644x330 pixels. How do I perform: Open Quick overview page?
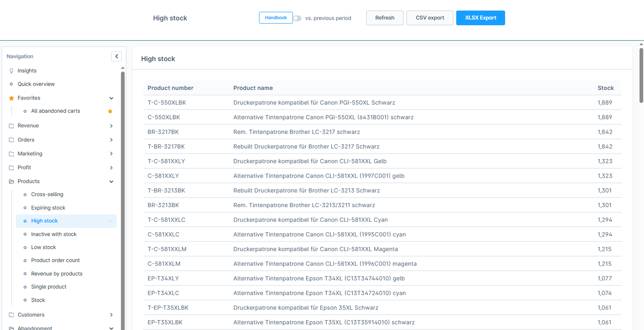[x=36, y=84]
